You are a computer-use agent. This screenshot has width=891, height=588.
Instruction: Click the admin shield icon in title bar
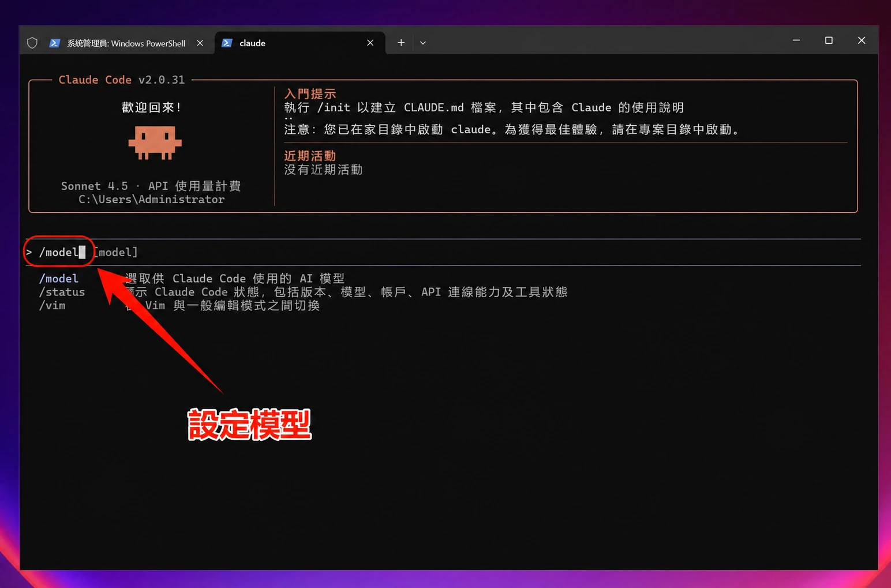pos(32,43)
